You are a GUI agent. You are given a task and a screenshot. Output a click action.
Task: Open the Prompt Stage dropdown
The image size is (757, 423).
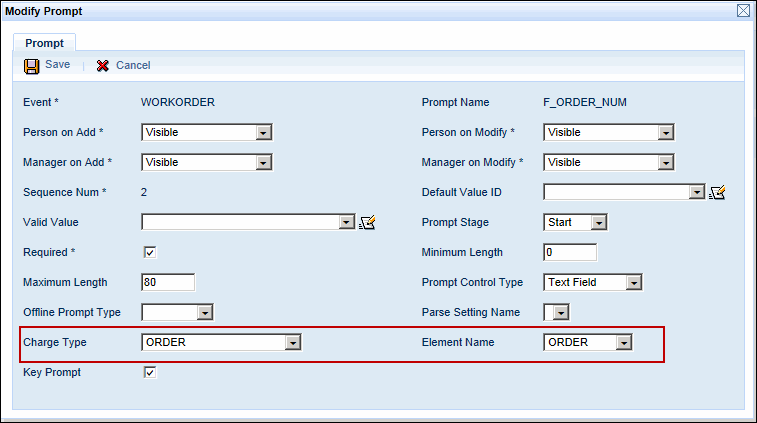click(599, 222)
